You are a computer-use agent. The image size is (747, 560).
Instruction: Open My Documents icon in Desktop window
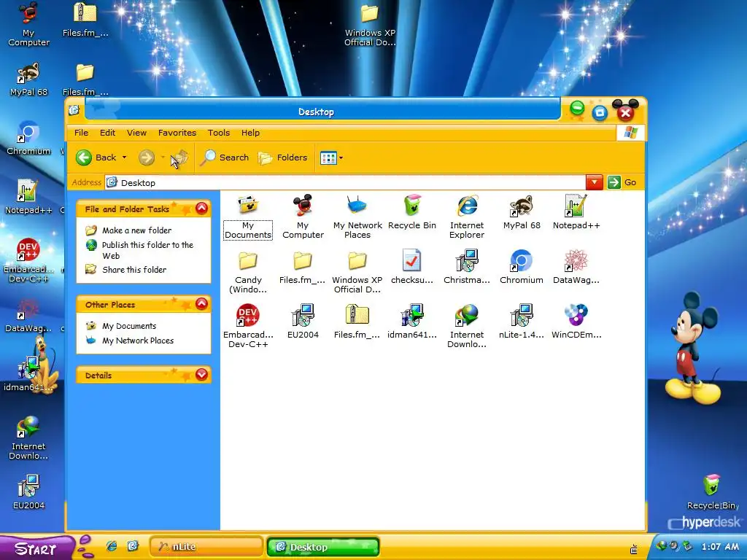tap(248, 206)
